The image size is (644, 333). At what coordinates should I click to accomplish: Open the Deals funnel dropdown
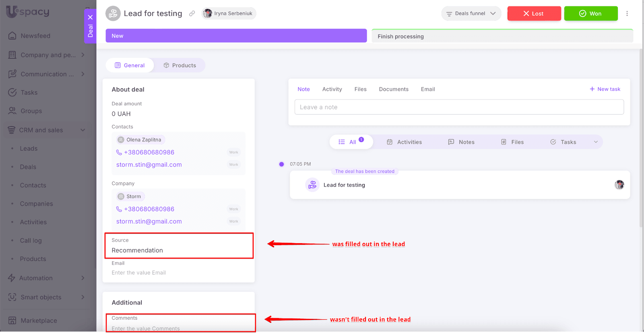point(471,14)
